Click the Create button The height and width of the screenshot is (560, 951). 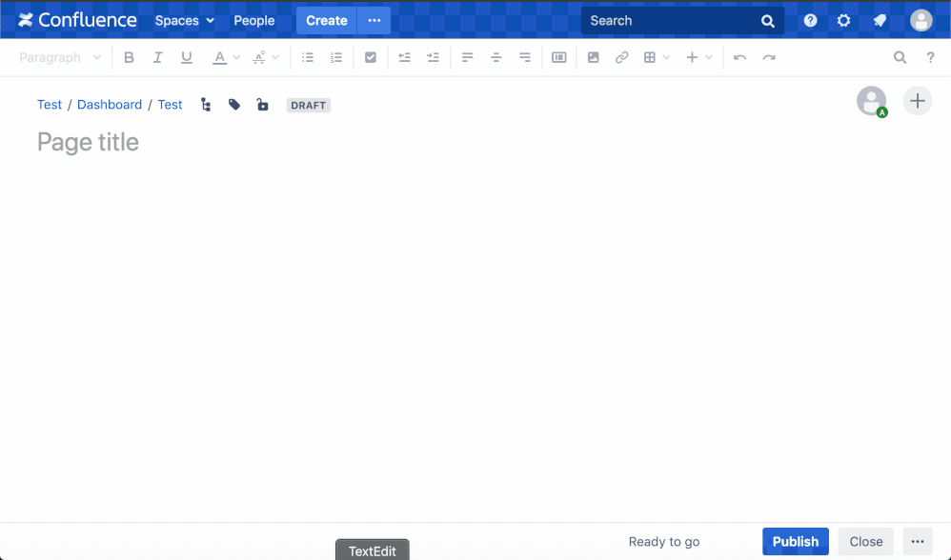(326, 21)
